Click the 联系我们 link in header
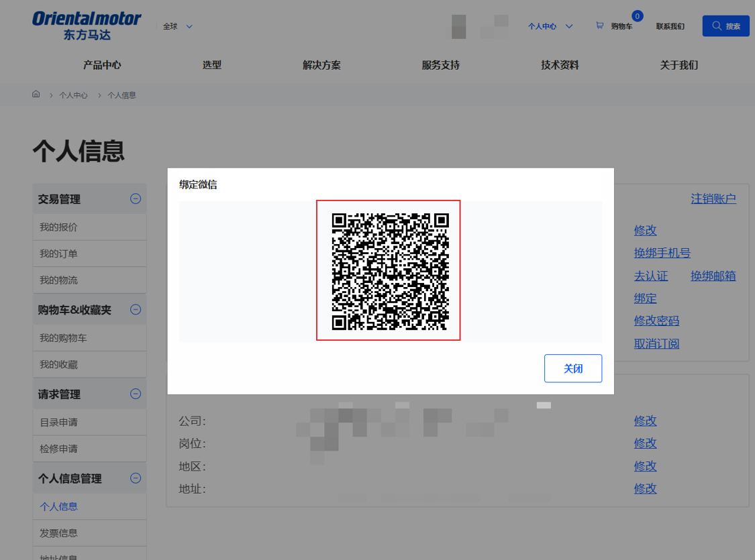The width and height of the screenshot is (755, 560). [x=670, y=26]
